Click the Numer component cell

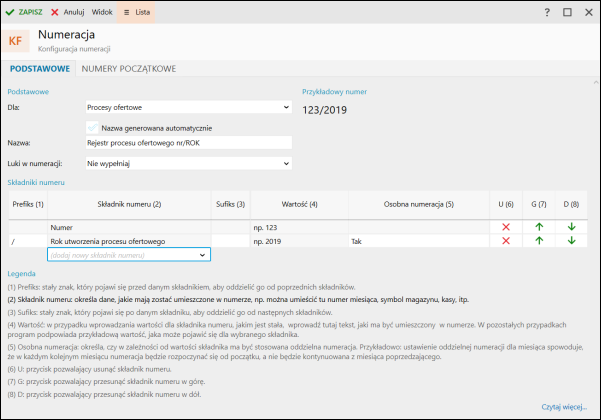coord(129,228)
